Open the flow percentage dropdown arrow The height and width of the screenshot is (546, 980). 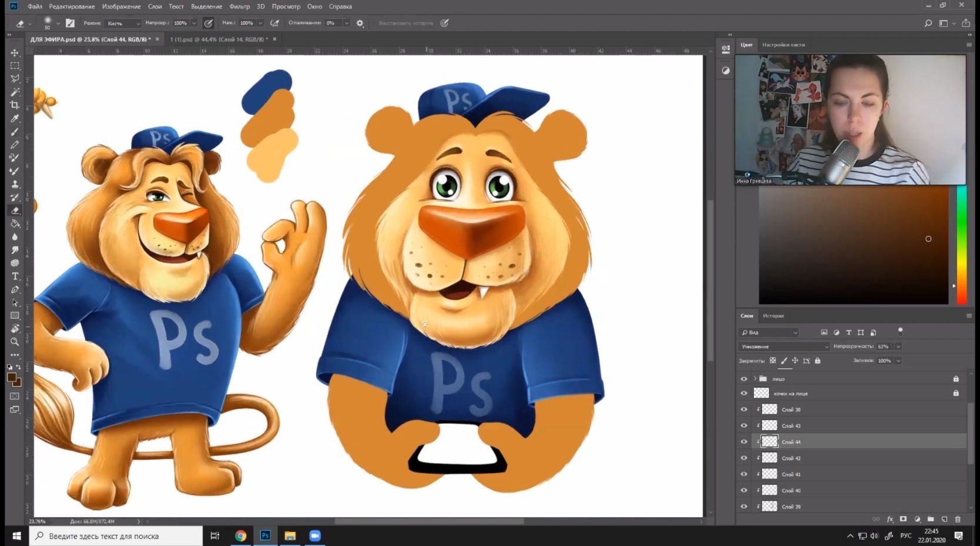pyautogui.click(x=260, y=24)
